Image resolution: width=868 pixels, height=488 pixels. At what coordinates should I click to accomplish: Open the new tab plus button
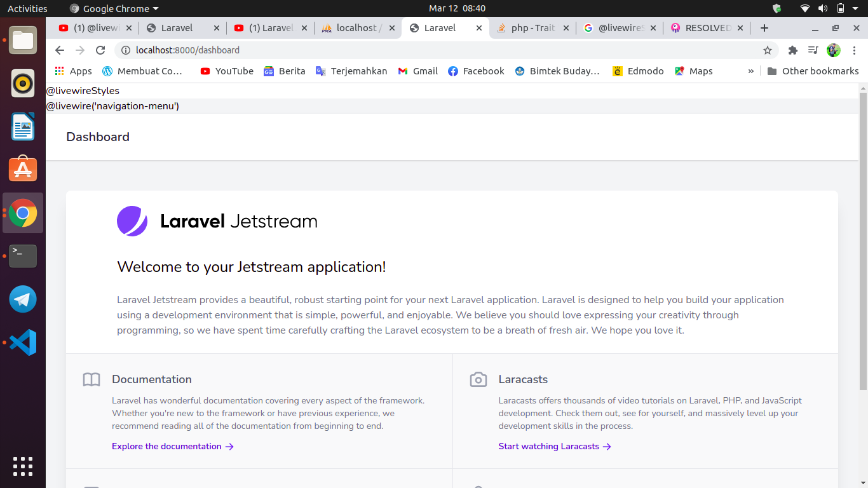coord(764,28)
